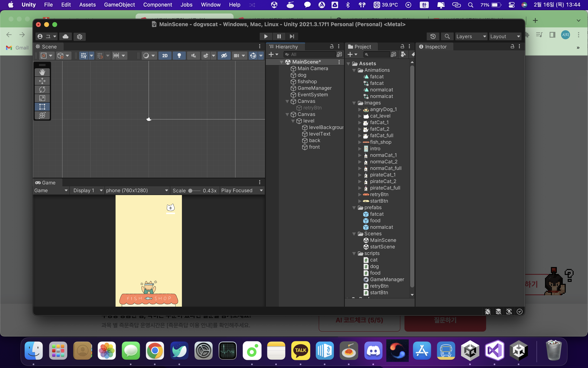Open the Assets menu
Image resolution: width=588 pixels, height=368 pixels.
[87, 5]
